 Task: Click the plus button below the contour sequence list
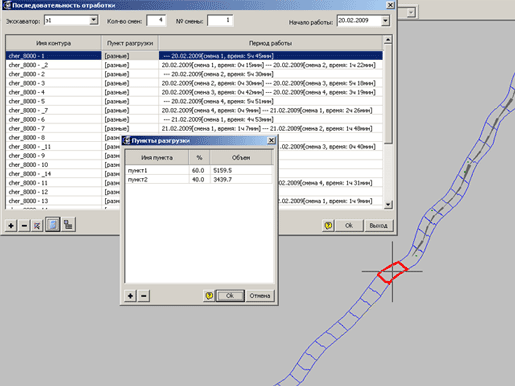[x=11, y=226]
